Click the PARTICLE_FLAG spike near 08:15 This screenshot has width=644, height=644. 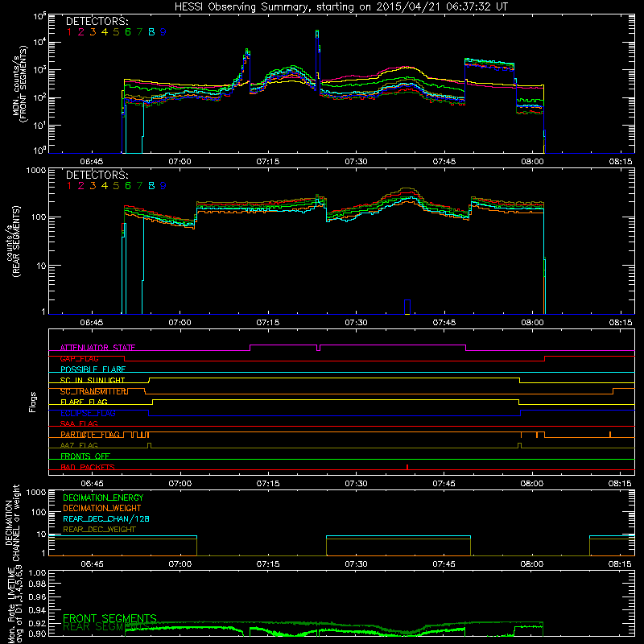(x=610, y=435)
